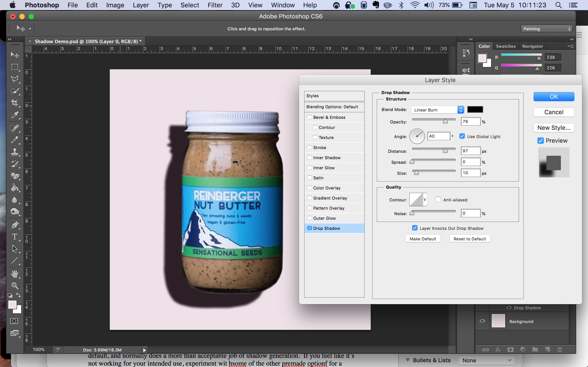Disable Use Global Light checkbox
Image resolution: width=588 pixels, height=367 pixels.
coord(462,136)
